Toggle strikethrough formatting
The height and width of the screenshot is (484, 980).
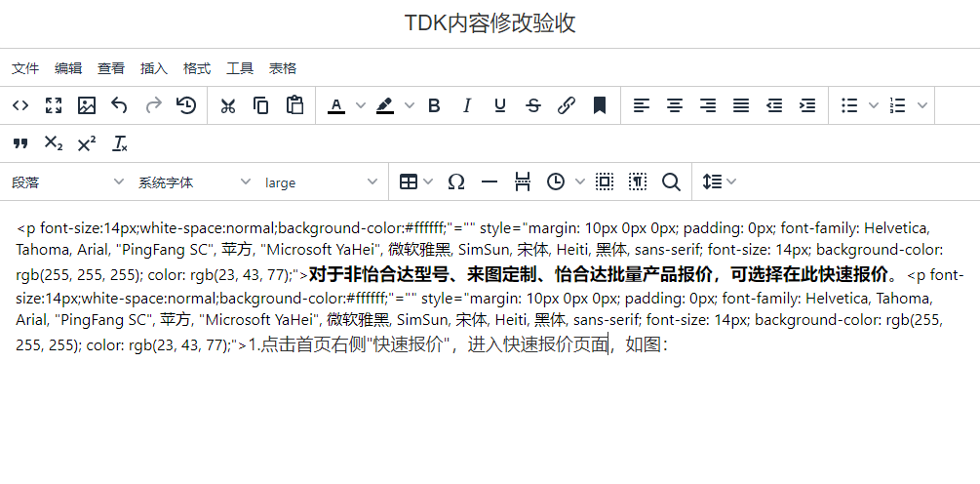533,105
